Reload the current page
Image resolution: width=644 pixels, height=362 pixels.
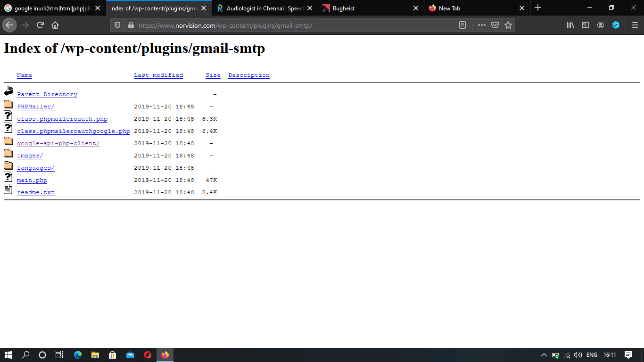[x=41, y=25]
